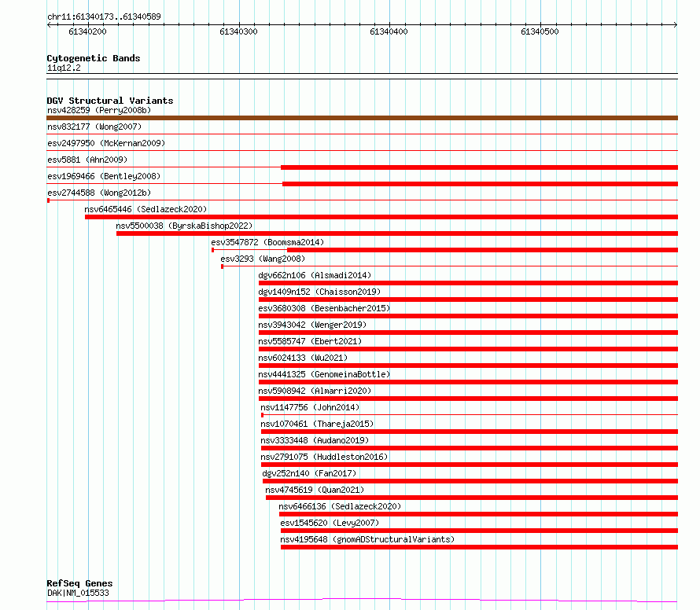Screen dimensions: 700x610
Task: Click the DGV Structural Variants track heading
Action: [x=110, y=101]
